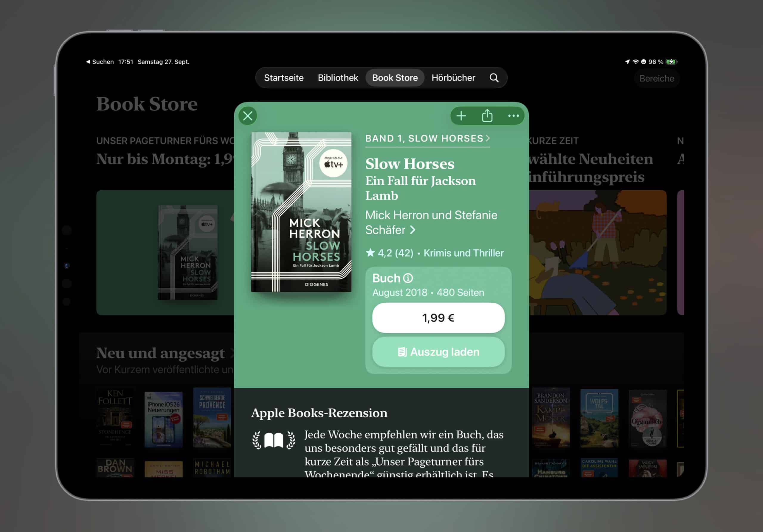Tap the battery status icon
763x532 pixels.
coord(671,62)
